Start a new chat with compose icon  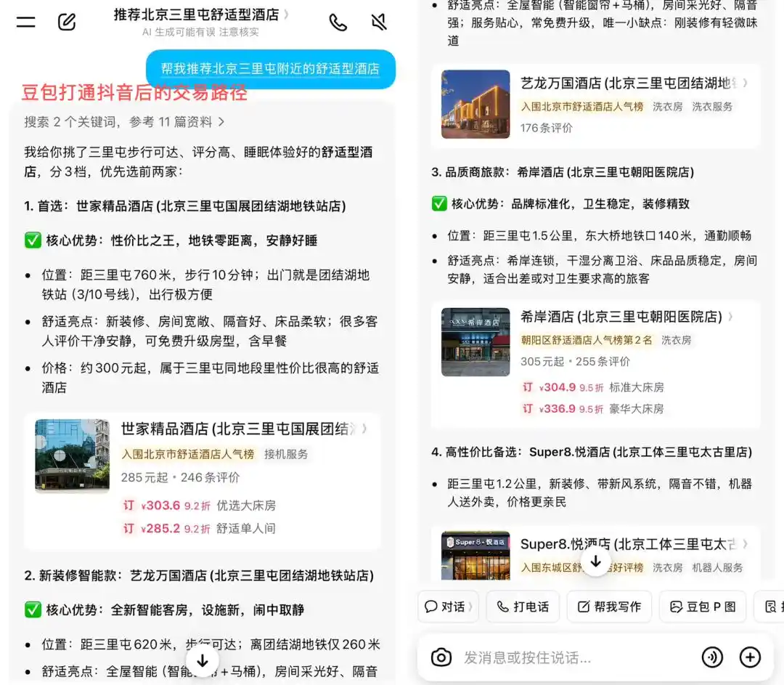click(x=67, y=22)
